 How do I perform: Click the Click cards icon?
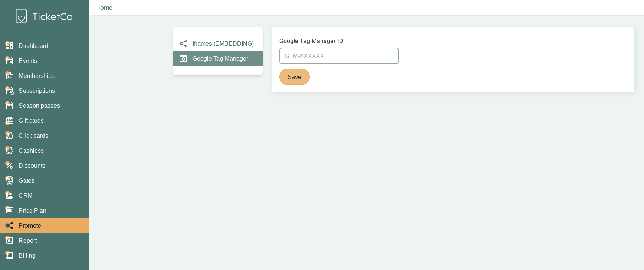click(x=10, y=136)
